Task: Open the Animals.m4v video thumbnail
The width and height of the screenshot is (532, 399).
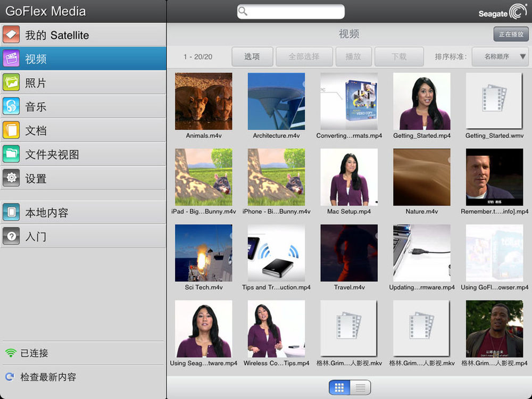Action: pyautogui.click(x=204, y=101)
